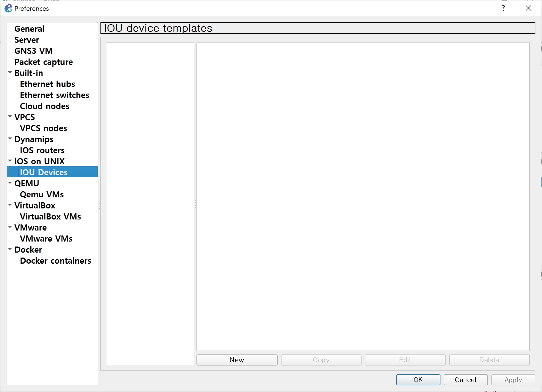Cancel the Preferences dialog
542x392 pixels.
pos(465,380)
